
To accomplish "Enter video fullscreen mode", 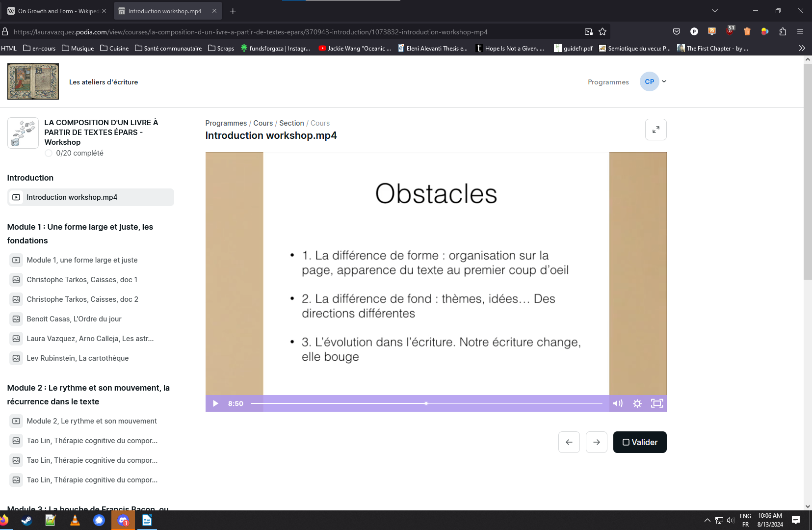I will click(657, 403).
